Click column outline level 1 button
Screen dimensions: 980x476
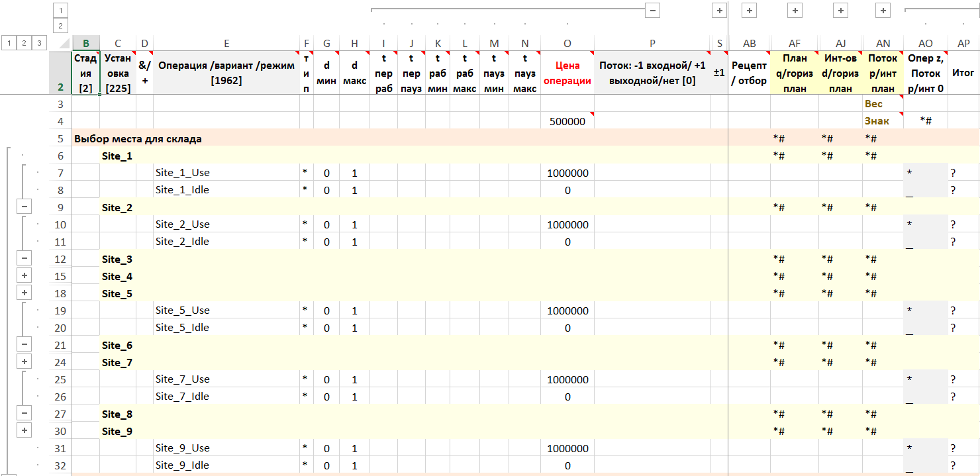point(60,11)
